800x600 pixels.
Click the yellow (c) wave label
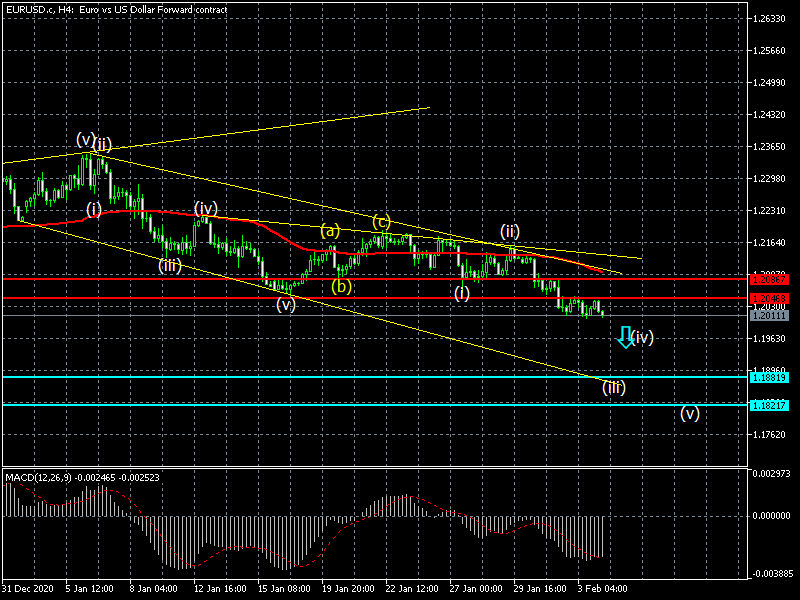tap(381, 221)
